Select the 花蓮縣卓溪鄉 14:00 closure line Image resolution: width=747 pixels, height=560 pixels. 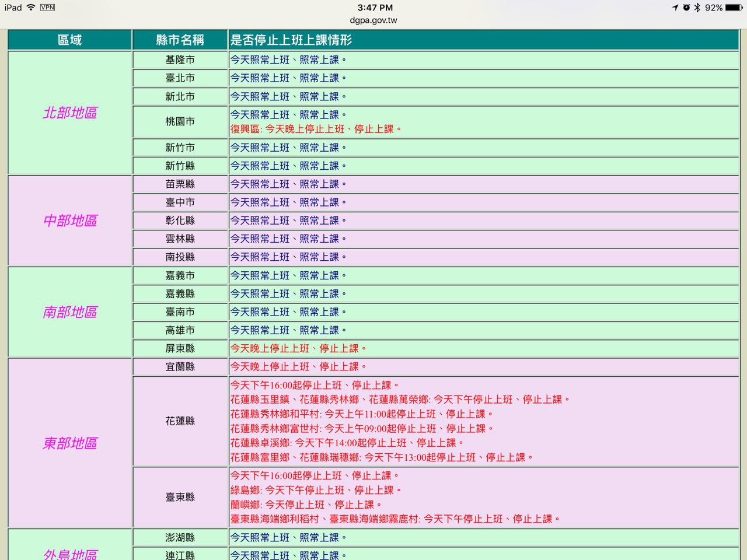348,443
